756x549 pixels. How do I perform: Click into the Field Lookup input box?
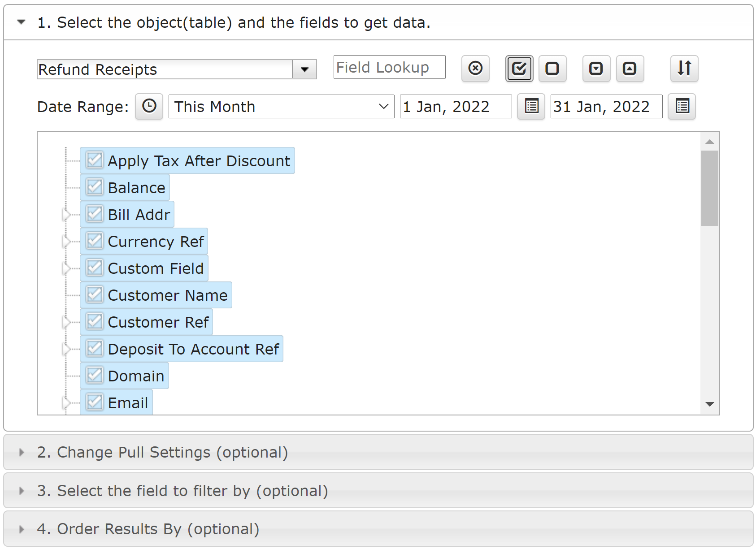pyautogui.click(x=389, y=67)
